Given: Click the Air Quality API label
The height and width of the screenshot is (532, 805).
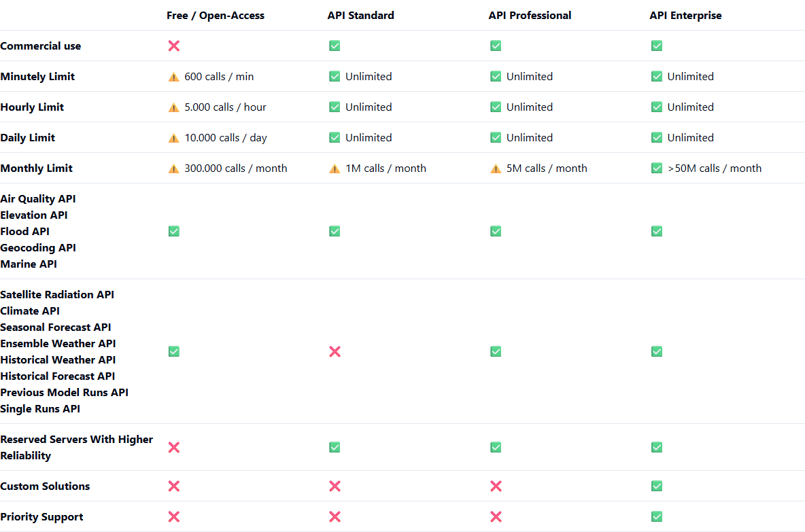Looking at the screenshot, I should 38,198.
